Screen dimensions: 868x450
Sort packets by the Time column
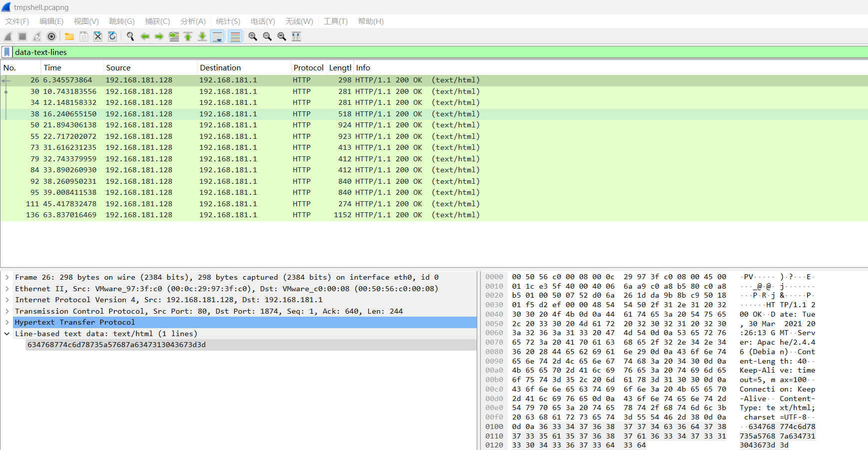(x=72, y=68)
